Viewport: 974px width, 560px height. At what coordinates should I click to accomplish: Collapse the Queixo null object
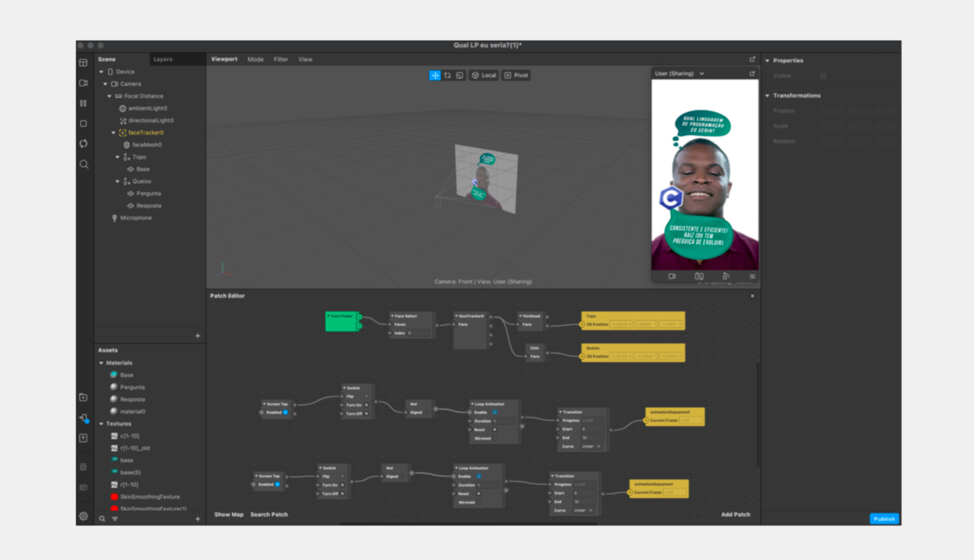[x=118, y=182]
